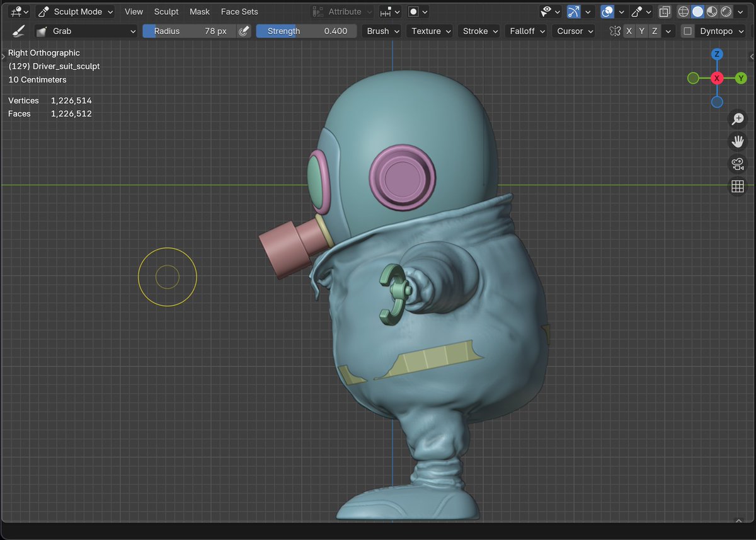Open the editor type selector icon
The image size is (756, 540).
click(14, 11)
